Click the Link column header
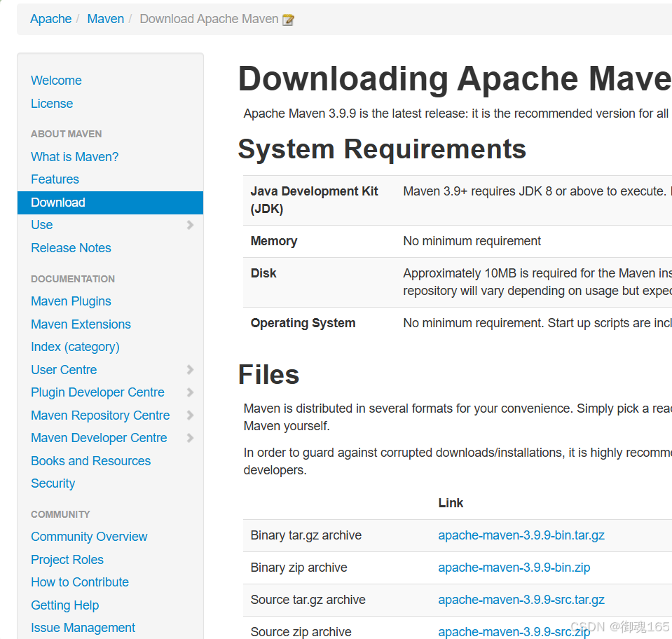This screenshot has height=639, width=672. pyautogui.click(x=451, y=503)
